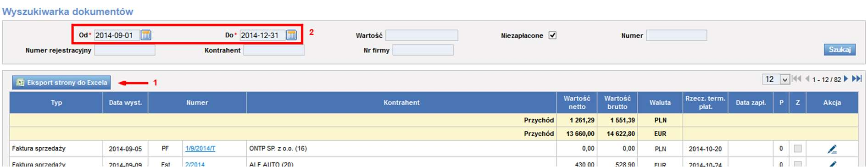Focus the Numer rejestracyjny field
Viewport: 868px width, 167px height.
125,50
